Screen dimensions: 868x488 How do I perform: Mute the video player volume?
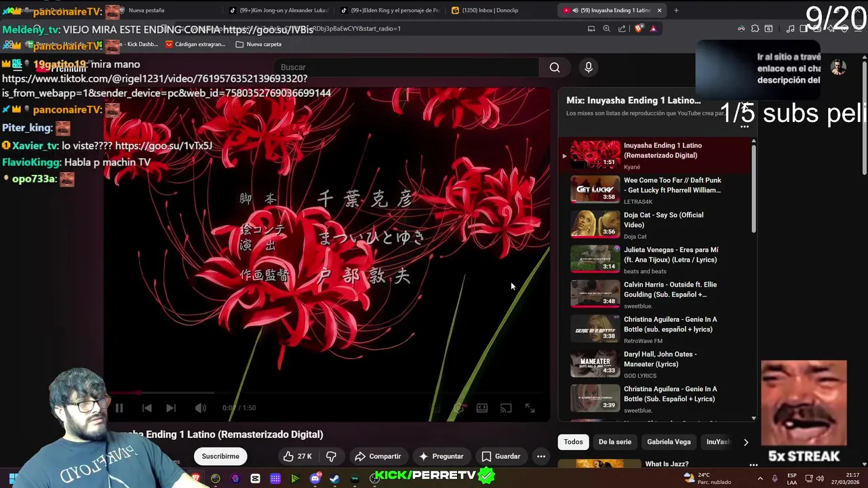200,408
